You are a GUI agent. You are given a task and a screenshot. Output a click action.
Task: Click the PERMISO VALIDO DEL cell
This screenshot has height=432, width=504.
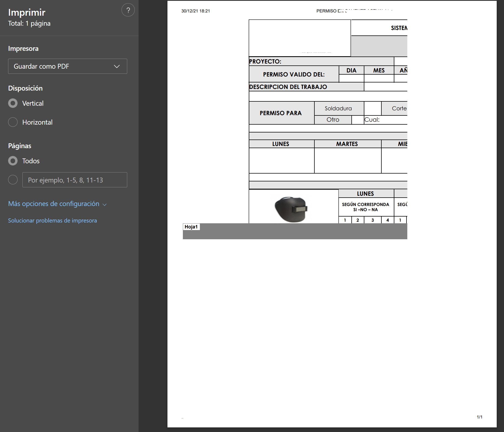pos(294,74)
